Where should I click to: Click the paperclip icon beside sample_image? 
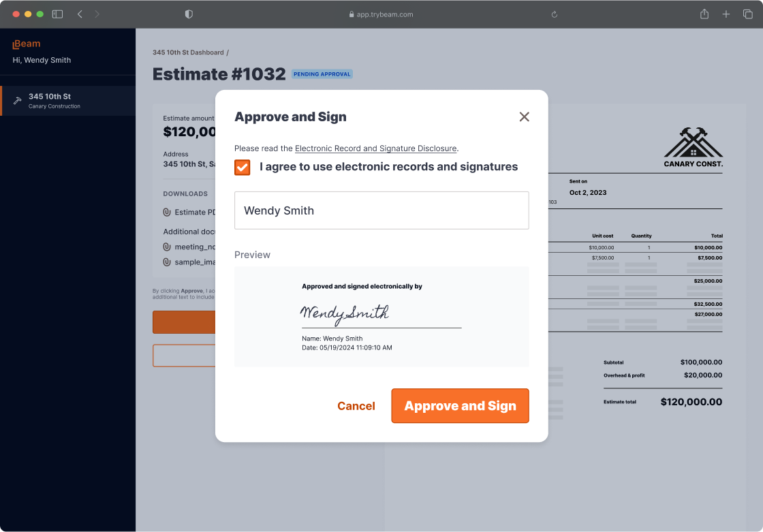[166, 262]
